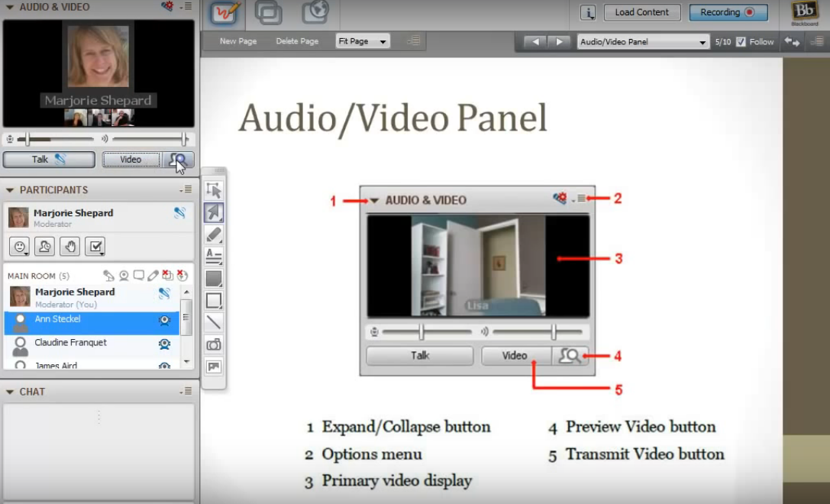Open the Fit Page zoom dropdown

pyautogui.click(x=363, y=41)
